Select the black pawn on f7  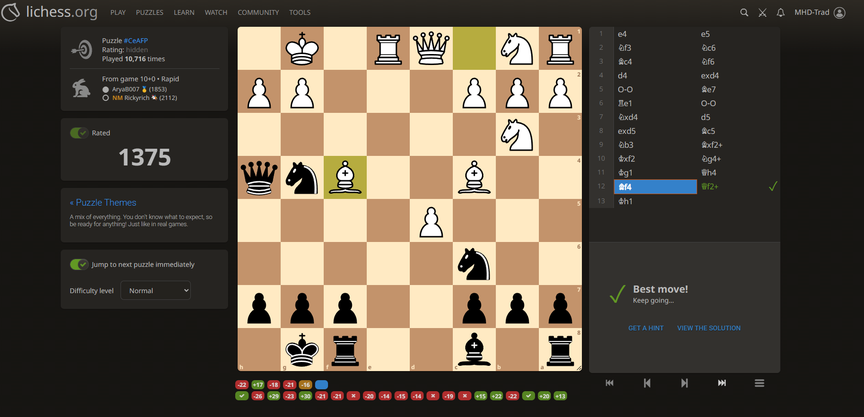click(x=345, y=306)
